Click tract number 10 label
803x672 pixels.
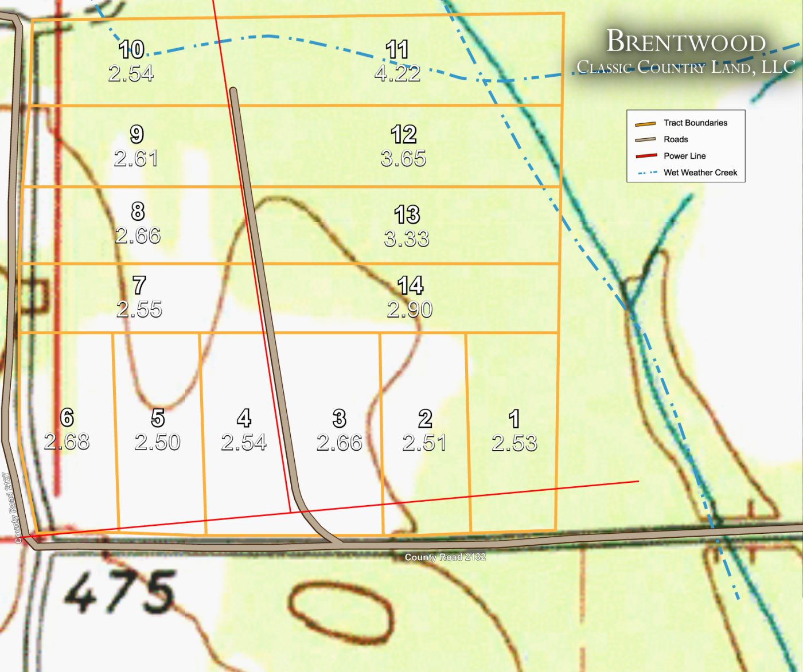[131, 50]
